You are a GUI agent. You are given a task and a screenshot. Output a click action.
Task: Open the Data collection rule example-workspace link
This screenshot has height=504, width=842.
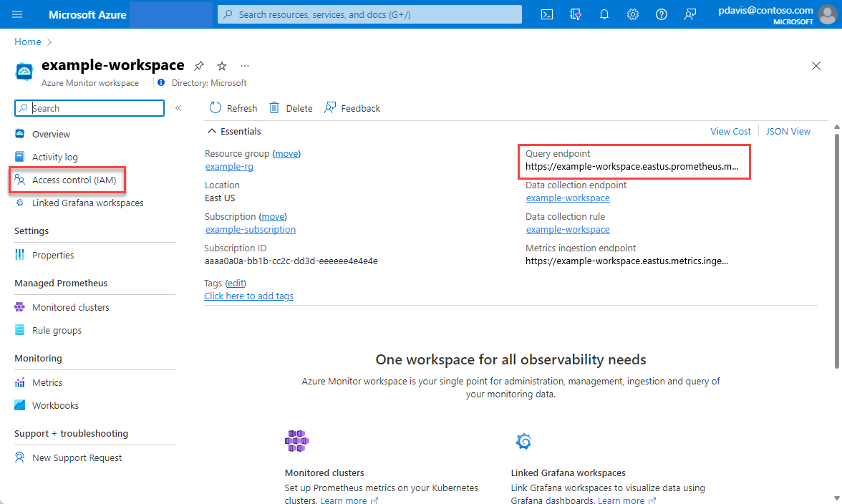(x=568, y=229)
